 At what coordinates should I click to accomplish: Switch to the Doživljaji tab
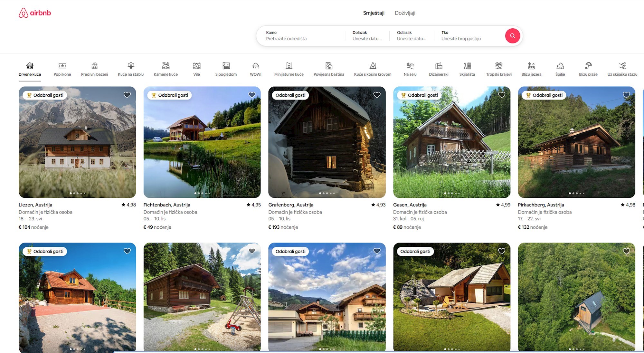[404, 13]
